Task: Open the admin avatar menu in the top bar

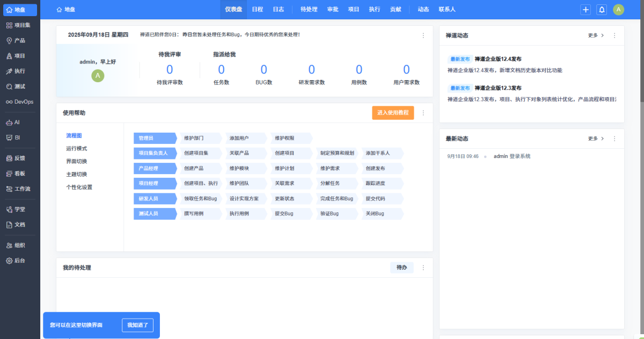Action: (x=618, y=10)
